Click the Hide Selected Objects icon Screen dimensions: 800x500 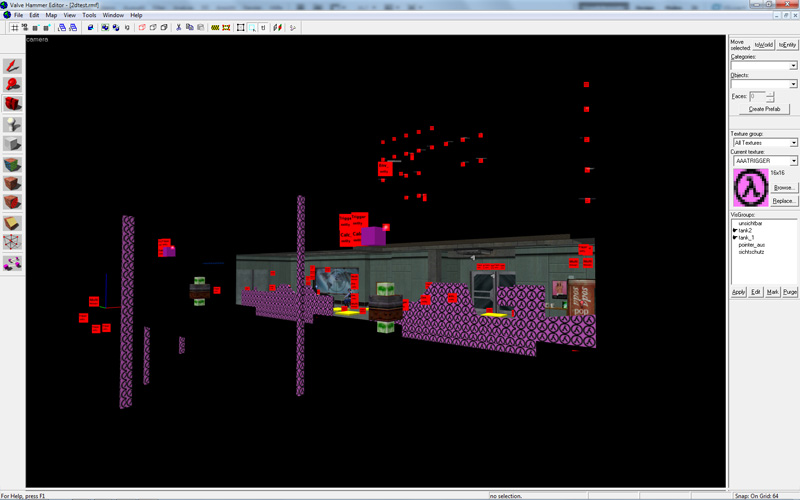click(x=142, y=28)
